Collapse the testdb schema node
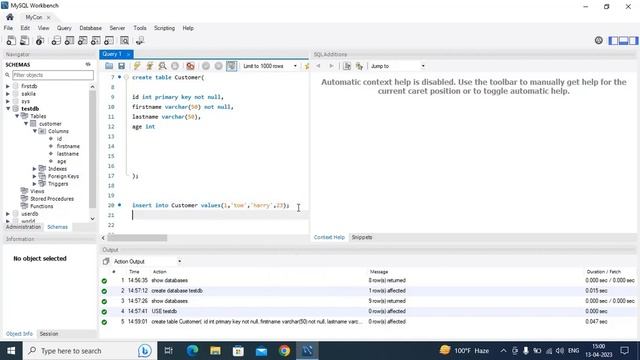Viewport: 640px width, 360px height. tap(8, 109)
